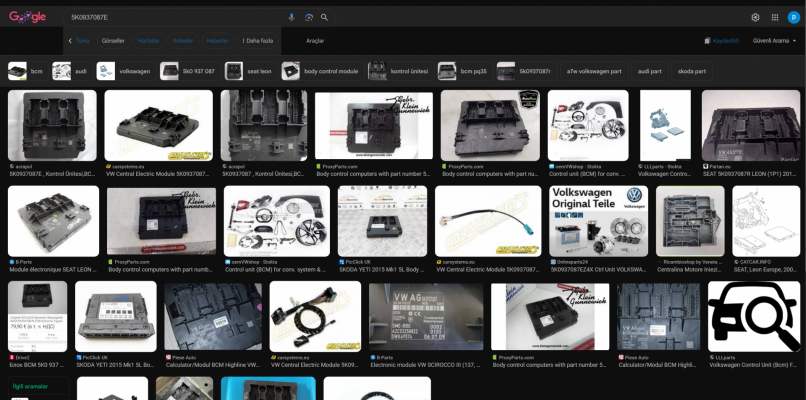Image resolution: width=806 pixels, height=400 pixels.
Task: Open quick settings gear icon
Action: pos(755,17)
